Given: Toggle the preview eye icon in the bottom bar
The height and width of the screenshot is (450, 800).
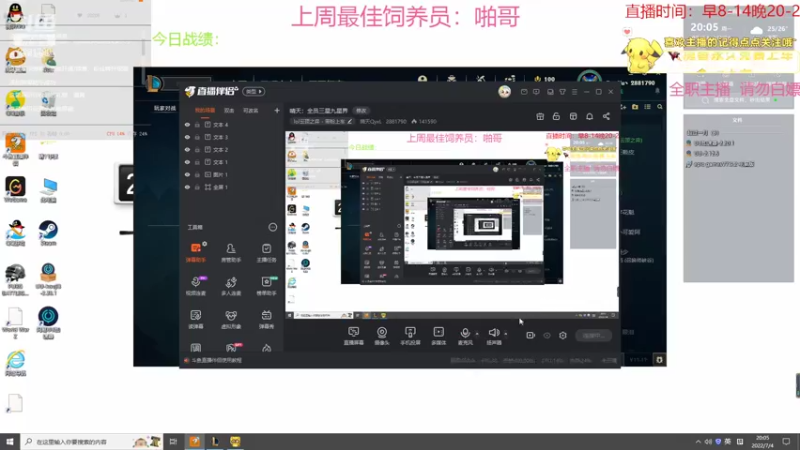Looking at the screenshot, I should pos(547,335).
